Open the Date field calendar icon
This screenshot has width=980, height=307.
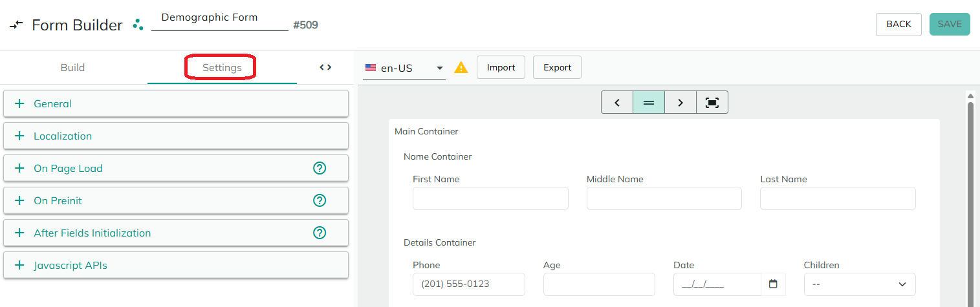pyautogui.click(x=773, y=284)
